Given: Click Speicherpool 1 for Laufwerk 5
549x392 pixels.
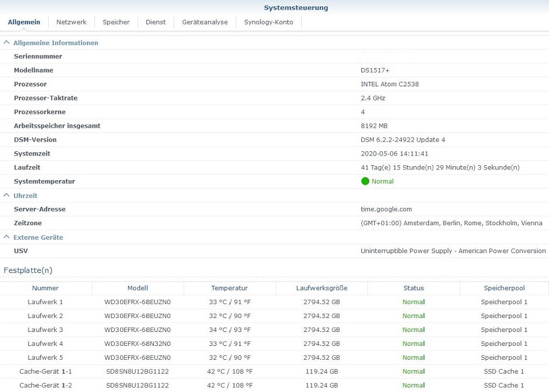Looking at the screenshot, I should pyautogui.click(x=504, y=357).
